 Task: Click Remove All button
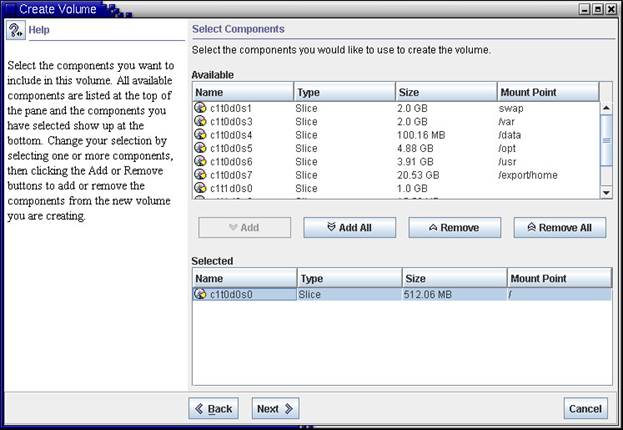tap(559, 228)
